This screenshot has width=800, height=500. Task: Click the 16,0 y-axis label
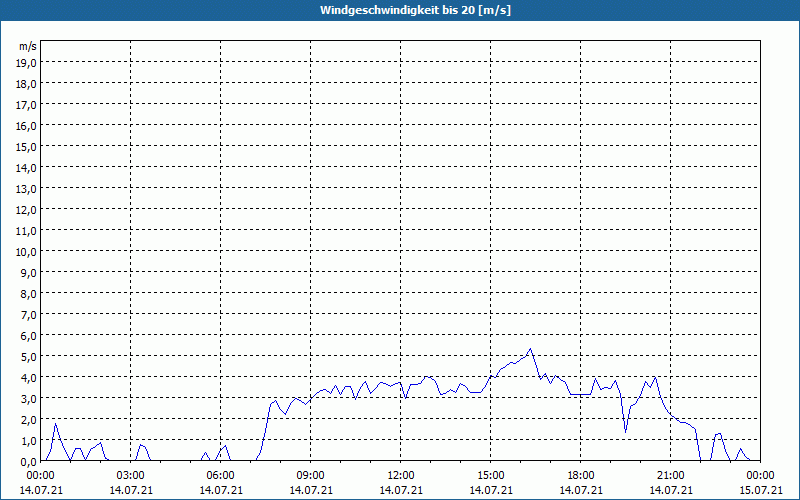click(27, 126)
